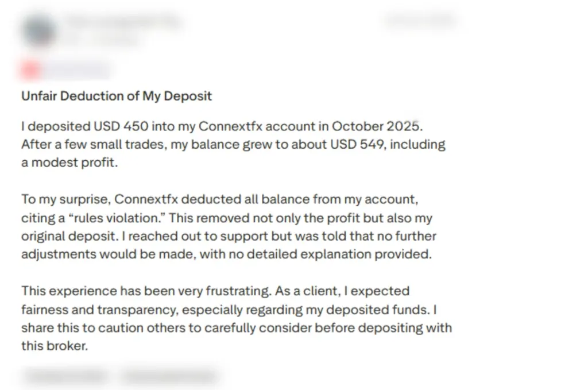The image size is (588, 390).
Task: Open the "Unfair Deduction of My Deposit" title
Action: 117,96
